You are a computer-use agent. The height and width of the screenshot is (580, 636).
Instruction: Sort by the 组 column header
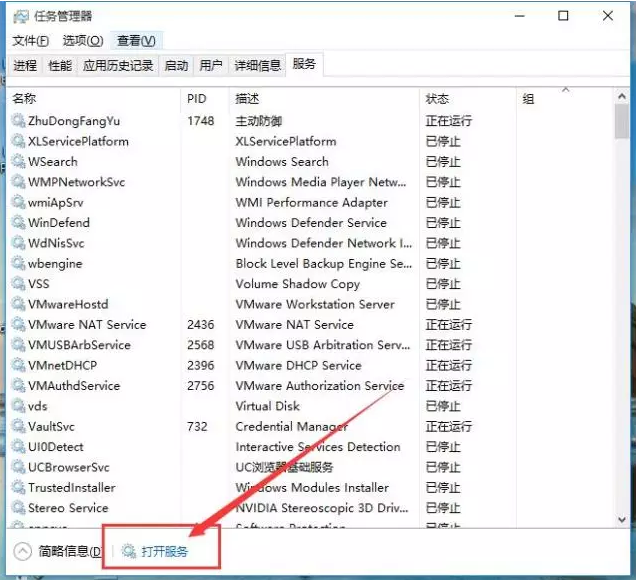[528, 99]
